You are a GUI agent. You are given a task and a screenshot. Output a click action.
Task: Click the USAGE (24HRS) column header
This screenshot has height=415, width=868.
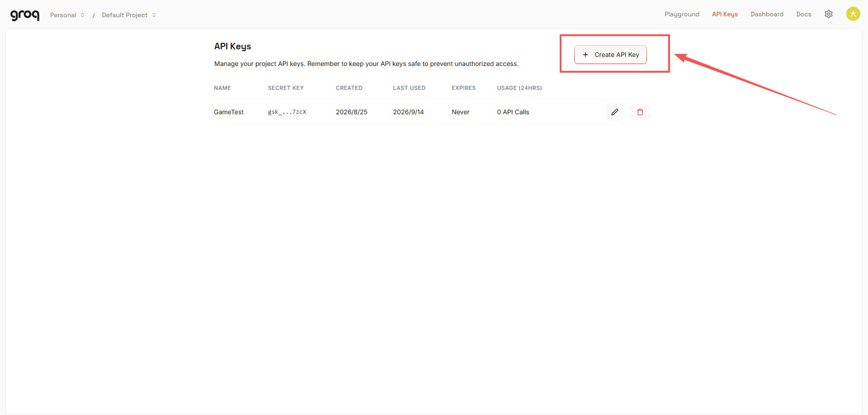519,88
